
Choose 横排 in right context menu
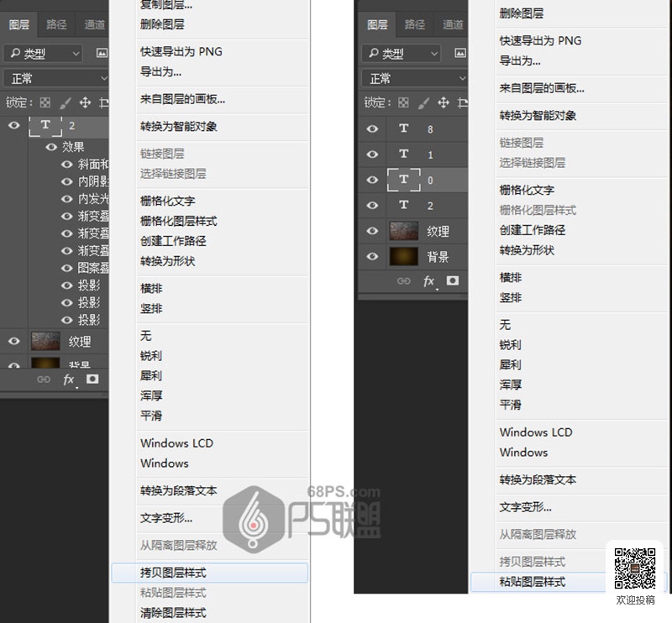[511, 278]
